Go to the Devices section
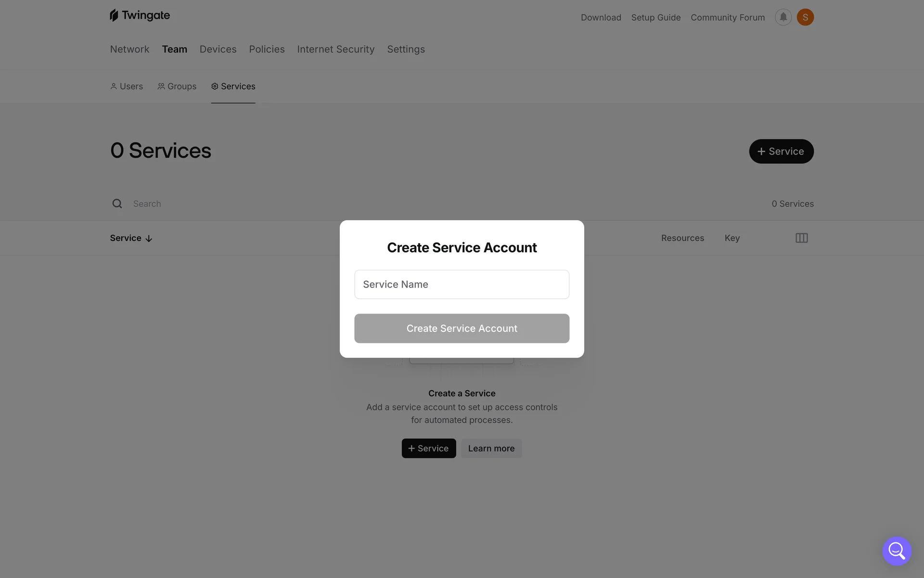The image size is (924, 578). tap(218, 49)
